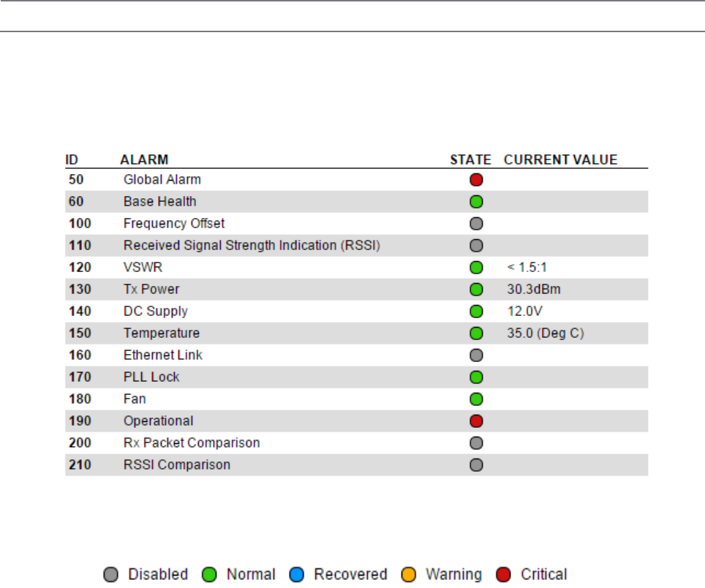The height and width of the screenshot is (588, 705).
Task: Select the RSSI Comparison alarm name
Action: click(177, 465)
